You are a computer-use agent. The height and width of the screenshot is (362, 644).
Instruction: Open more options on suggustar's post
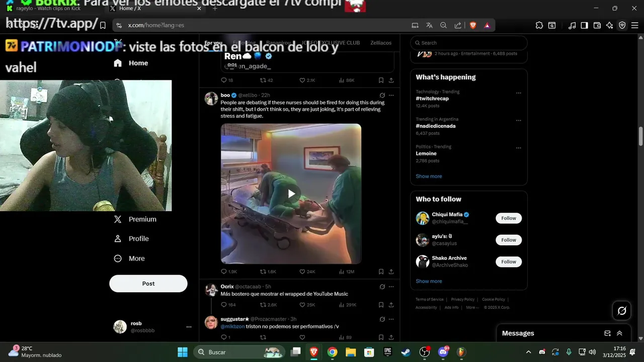pyautogui.click(x=391, y=319)
